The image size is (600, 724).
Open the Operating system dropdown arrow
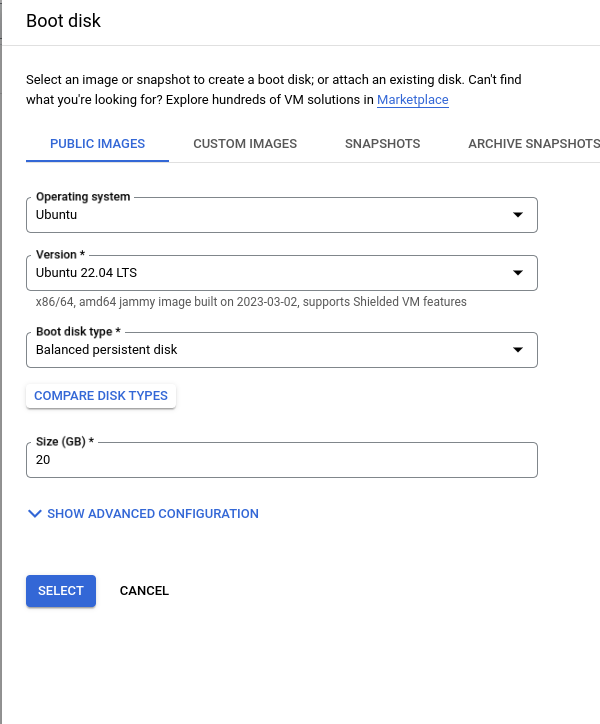click(x=518, y=215)
